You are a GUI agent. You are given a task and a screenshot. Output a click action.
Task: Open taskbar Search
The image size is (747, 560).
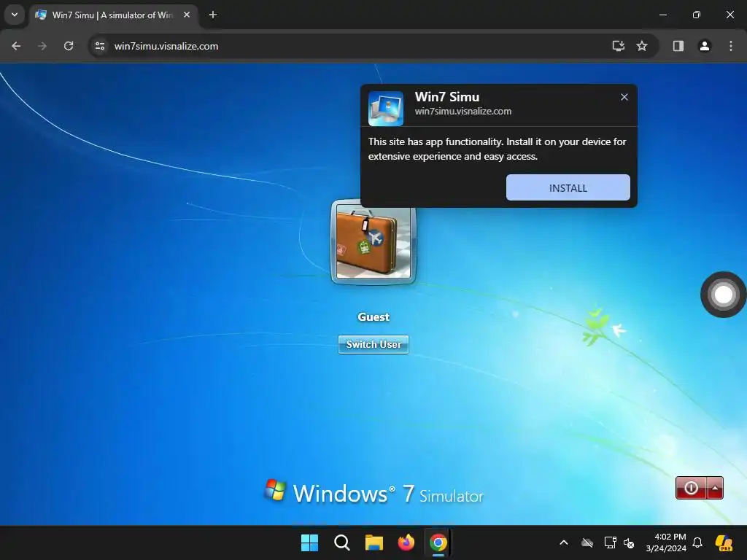(342, 542)
